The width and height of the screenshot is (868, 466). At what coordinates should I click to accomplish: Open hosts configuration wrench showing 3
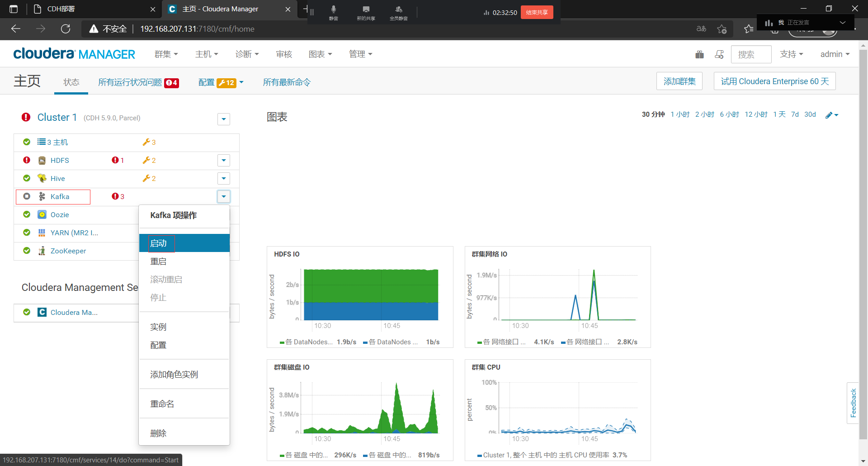click(149, 142)
